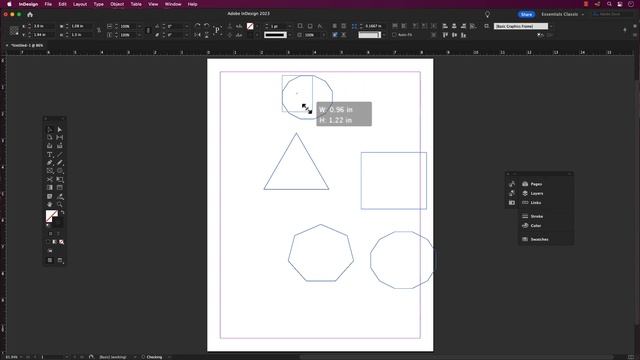Open the Basic Graphics Frame style dropdown

click(551, 26)
